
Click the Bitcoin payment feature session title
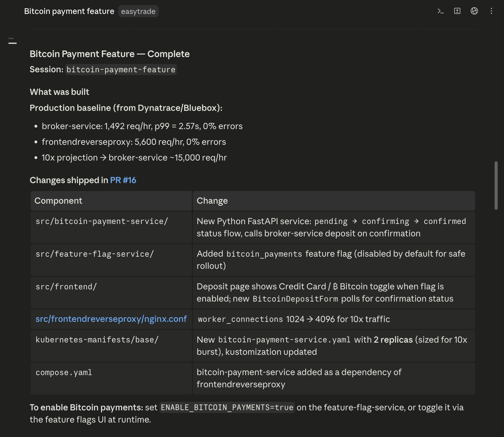pyautogui.click(x=69, y=11)
